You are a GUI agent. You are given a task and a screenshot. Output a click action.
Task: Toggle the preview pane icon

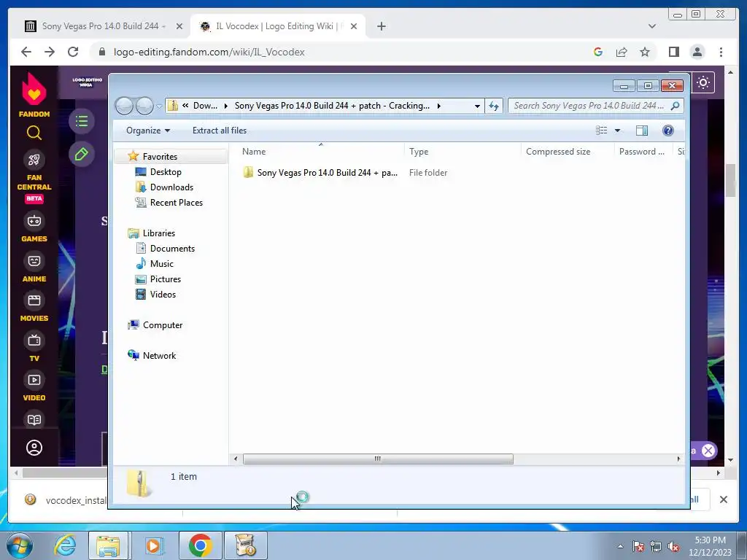pos(642,131)
